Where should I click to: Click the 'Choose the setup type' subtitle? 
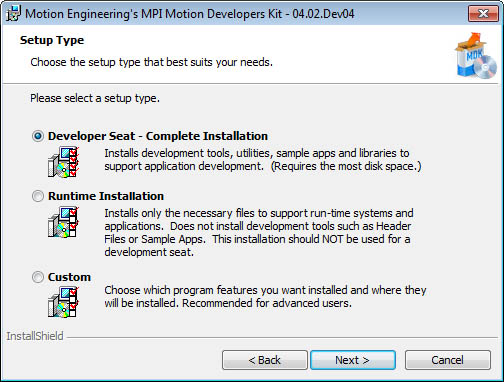click(x=152, y=62)
